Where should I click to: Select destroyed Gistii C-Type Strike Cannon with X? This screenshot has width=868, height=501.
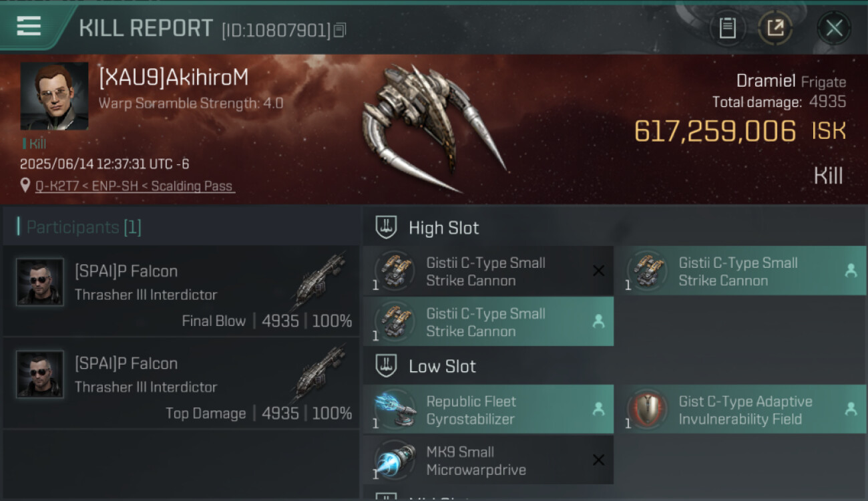[x=488, y=271]
